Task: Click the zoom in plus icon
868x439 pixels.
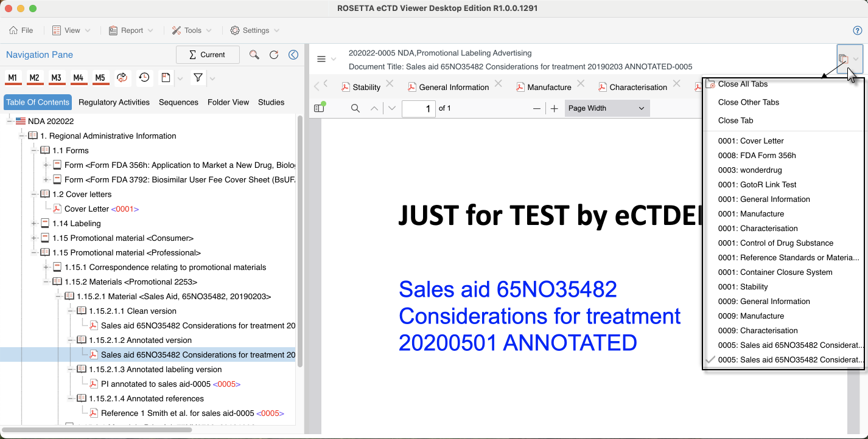Action: pyautogui.click(x=554, y=108)
